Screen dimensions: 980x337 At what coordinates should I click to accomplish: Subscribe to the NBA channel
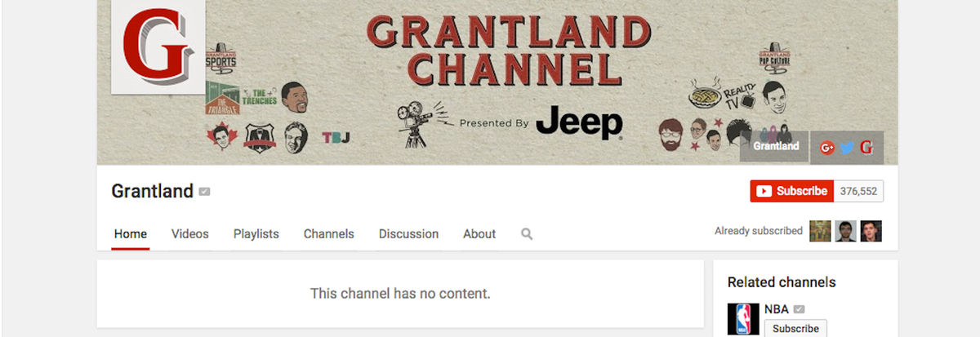tap(795, 329)
